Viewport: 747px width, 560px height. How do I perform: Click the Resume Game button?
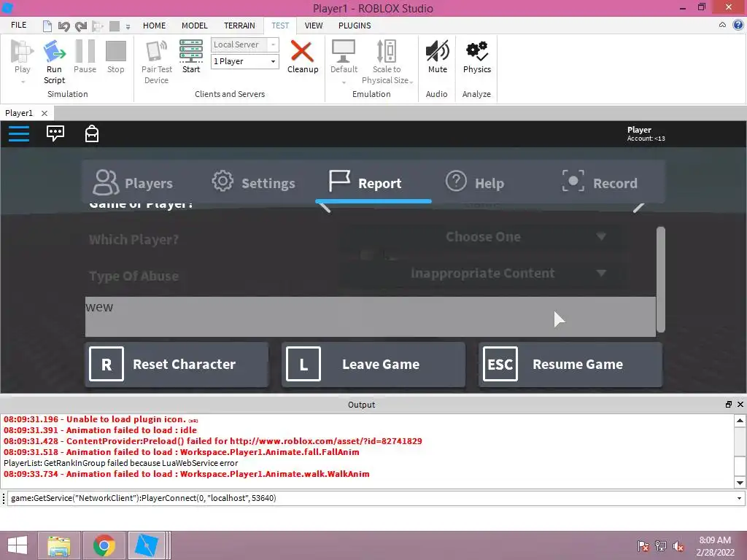click(x=570, y=365)
